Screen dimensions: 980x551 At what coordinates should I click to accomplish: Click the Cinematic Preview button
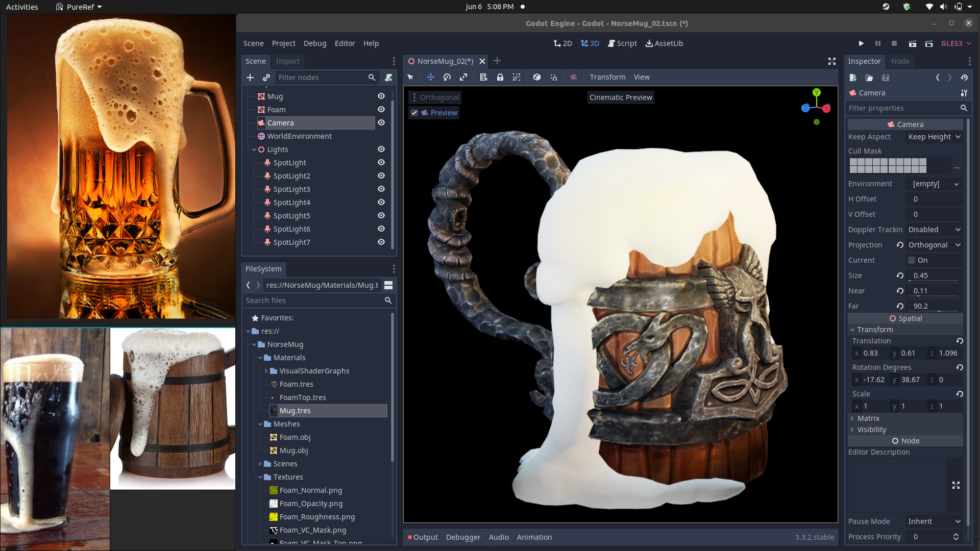tap(621, 97)
